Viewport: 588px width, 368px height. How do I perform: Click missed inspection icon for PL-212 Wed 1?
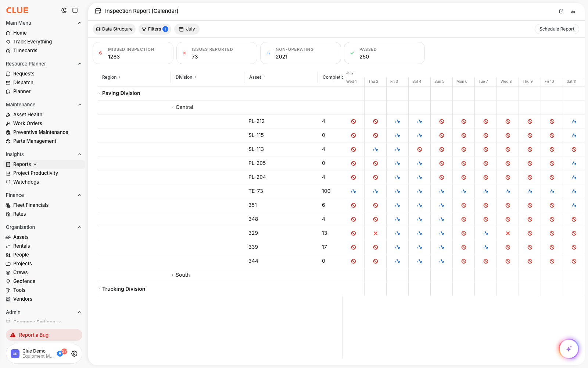point(354,121)
